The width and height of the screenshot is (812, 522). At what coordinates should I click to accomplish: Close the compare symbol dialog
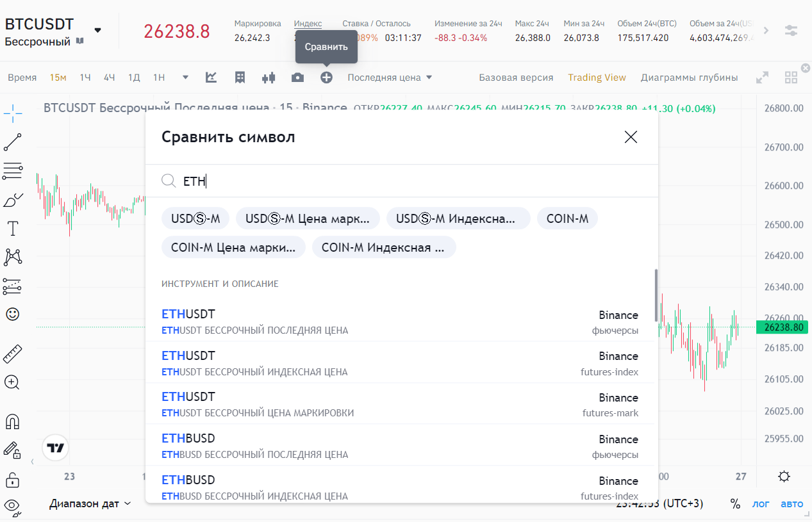(x=631, y=136)
